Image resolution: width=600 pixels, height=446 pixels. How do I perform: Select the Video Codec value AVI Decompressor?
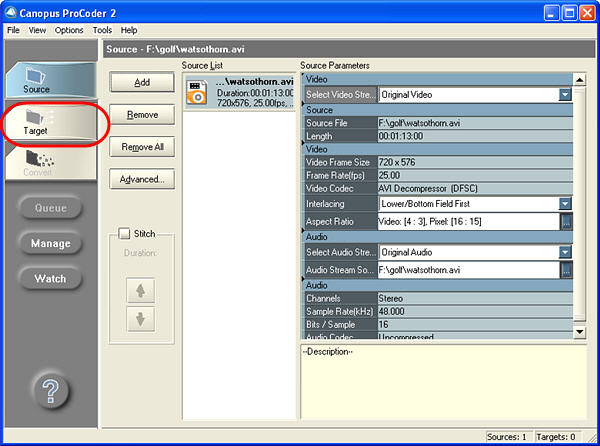pos(475,188)
